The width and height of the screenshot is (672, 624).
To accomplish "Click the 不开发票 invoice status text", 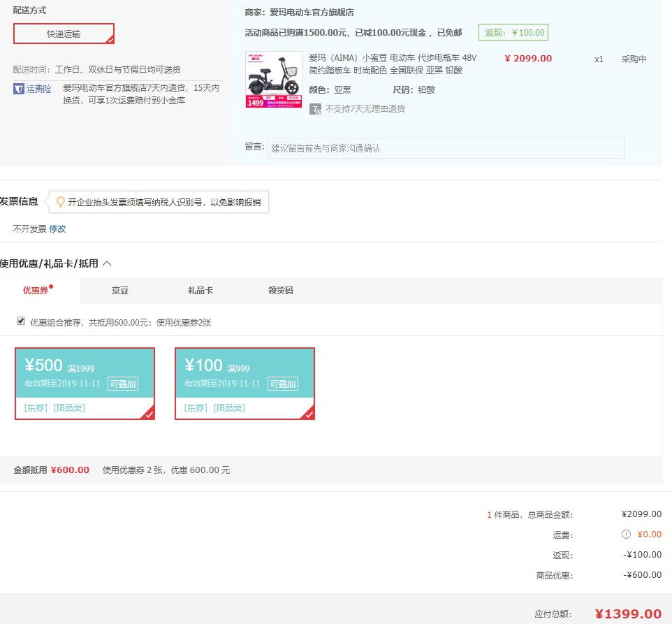I will (x=29, y=229).
